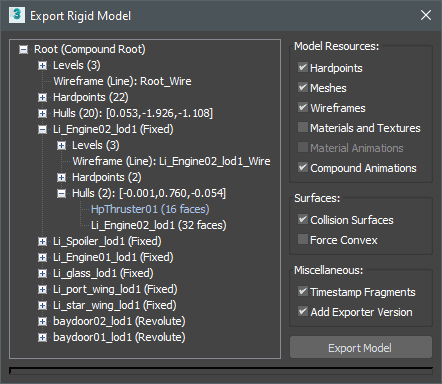Enable the Force Convex checkbox
The height and width of the screenshot is (384, 442).
303,240
